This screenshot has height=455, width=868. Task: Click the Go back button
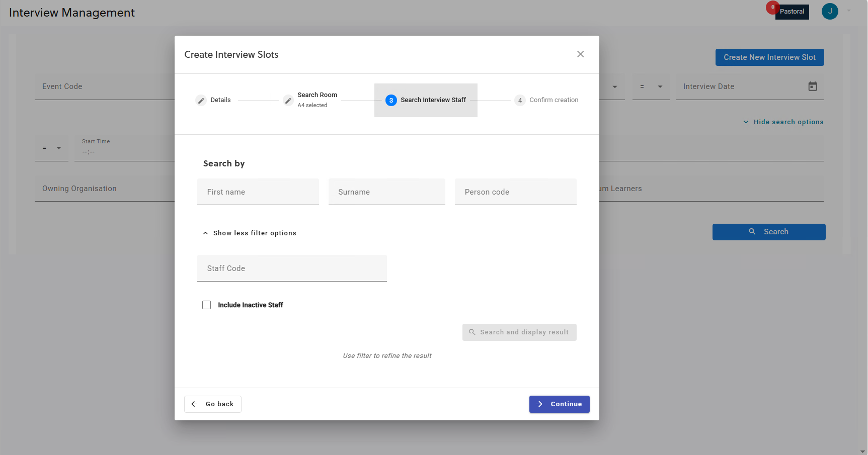point(213,404)
